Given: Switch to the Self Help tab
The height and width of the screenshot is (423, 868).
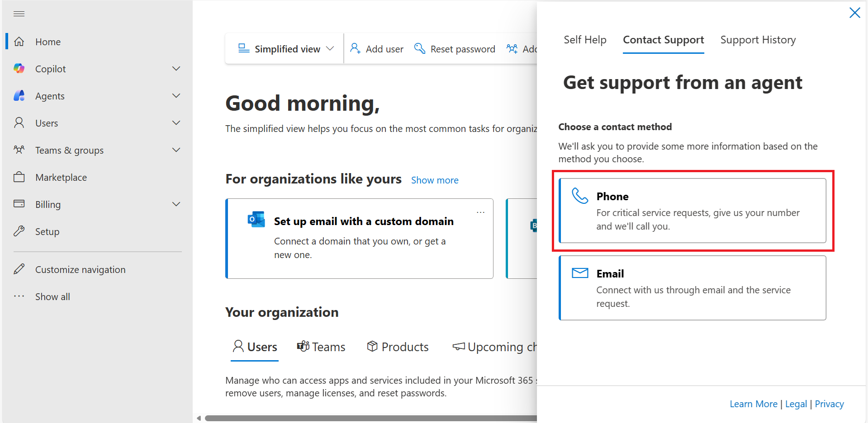Looking at the screenshot, I should tap(585, 40).
